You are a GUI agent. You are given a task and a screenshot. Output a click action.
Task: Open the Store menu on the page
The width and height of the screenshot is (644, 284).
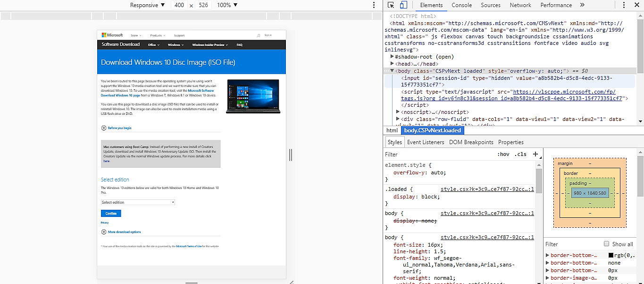pyautogui.click(x=135, y=35)
